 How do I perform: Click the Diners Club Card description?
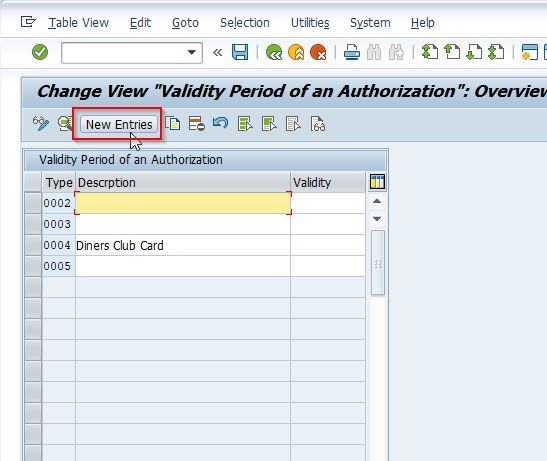(x=120, y=245)
